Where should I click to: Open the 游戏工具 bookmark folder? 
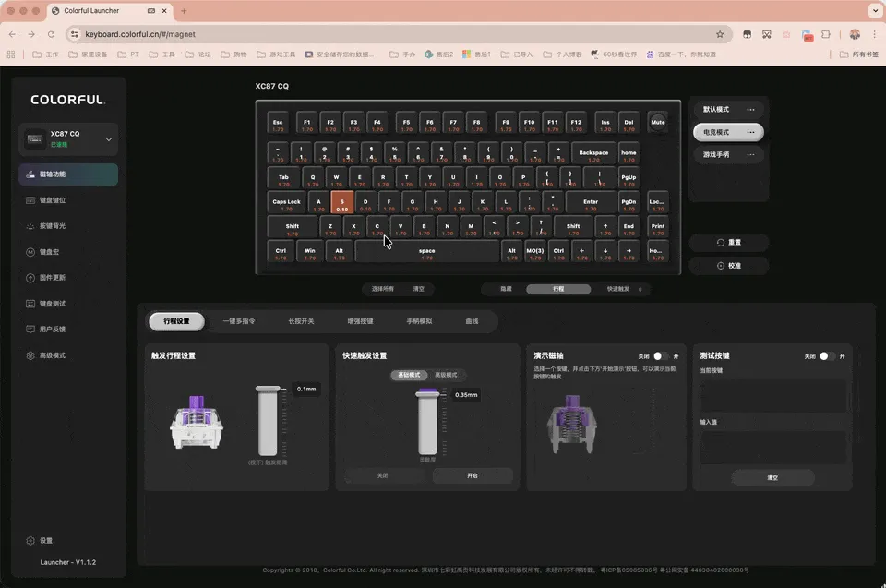pos(276,54)
